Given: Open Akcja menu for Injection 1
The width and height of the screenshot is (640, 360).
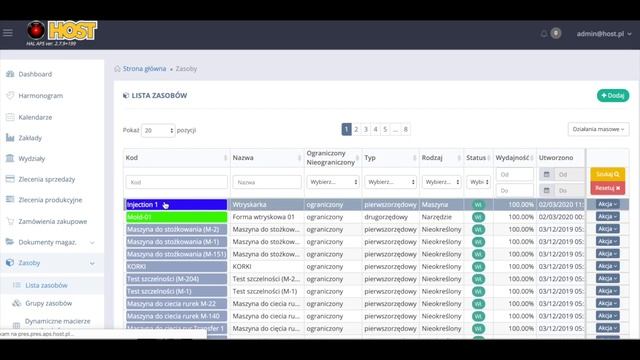Looking at the screenshot, I should point(607,204).
